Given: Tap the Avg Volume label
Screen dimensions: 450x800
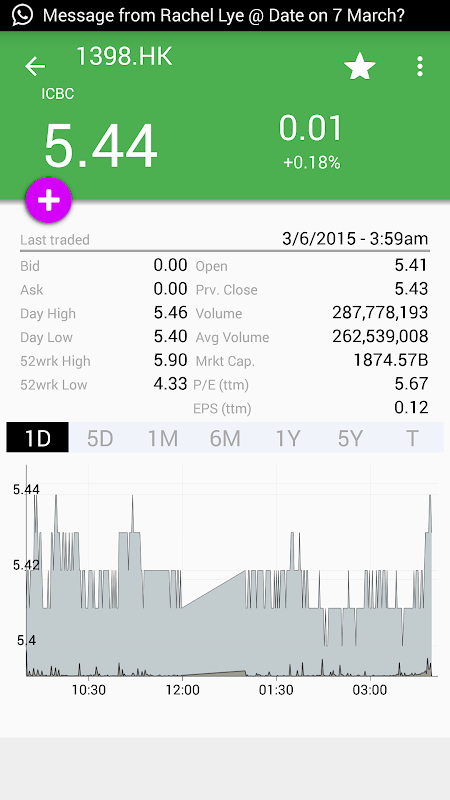Looking at the screenshot, I should (x=232, y=337).
